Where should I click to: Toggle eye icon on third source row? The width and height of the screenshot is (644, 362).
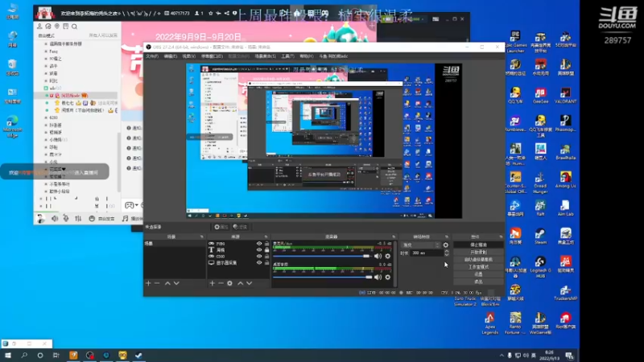point(259,256)
